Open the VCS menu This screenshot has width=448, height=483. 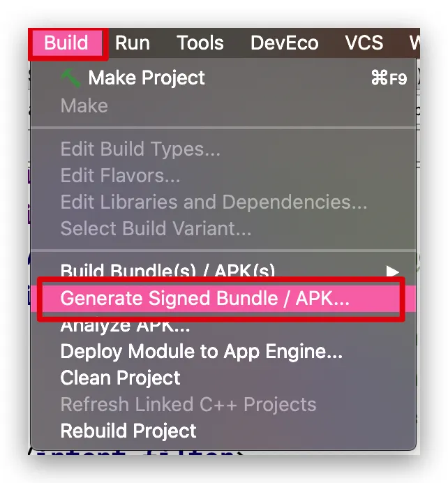pyautogui.click(x=364, y=43)
